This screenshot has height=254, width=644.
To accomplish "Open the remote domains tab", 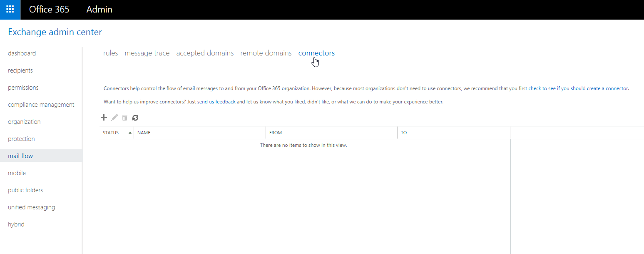I will click(x=266, y=53).
